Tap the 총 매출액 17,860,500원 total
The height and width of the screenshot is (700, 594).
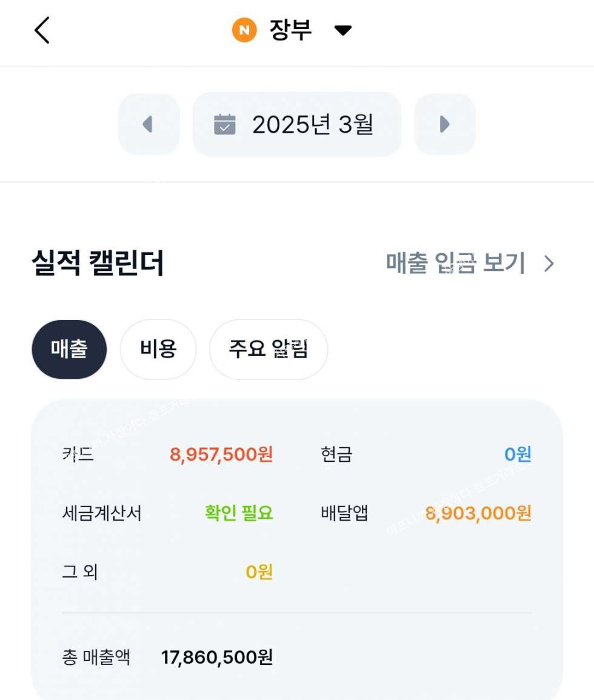coord(216,657)
